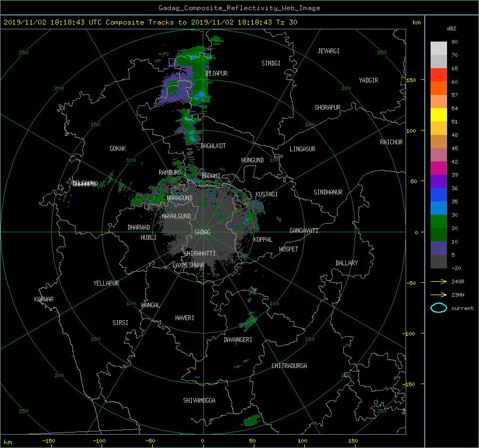Click the BIJAPUR city label
The image size is (479, 448).
click(x=216, y=74)
